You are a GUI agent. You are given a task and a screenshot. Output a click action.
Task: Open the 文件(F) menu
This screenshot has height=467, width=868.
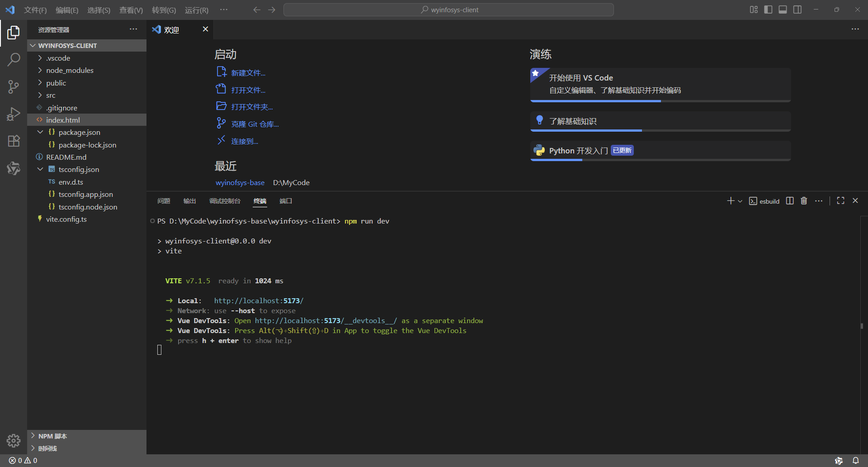tap(35, 10)
